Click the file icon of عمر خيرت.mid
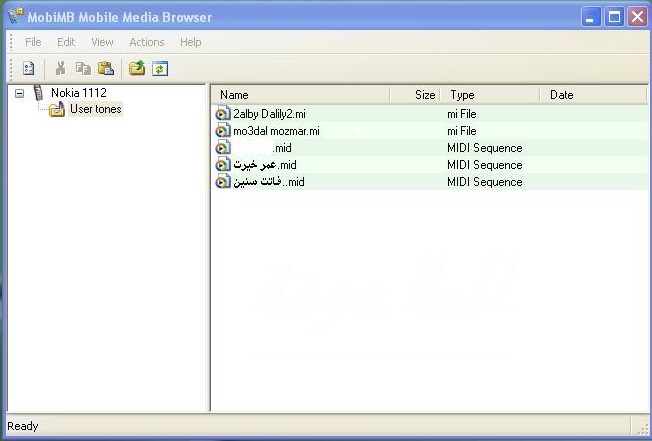Screen dimensions: 652x441 pyautogui.click(x=223, y=165)
